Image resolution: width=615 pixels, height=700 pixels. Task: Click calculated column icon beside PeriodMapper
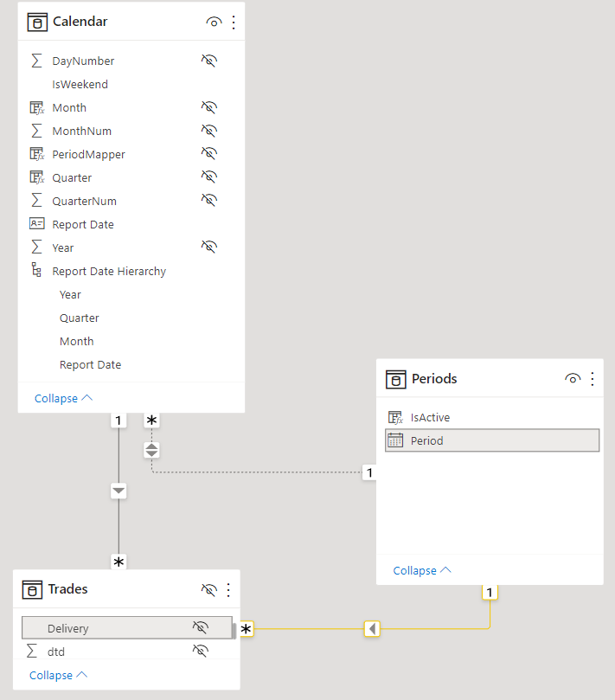pyautogui.click(x=37, y=155)
